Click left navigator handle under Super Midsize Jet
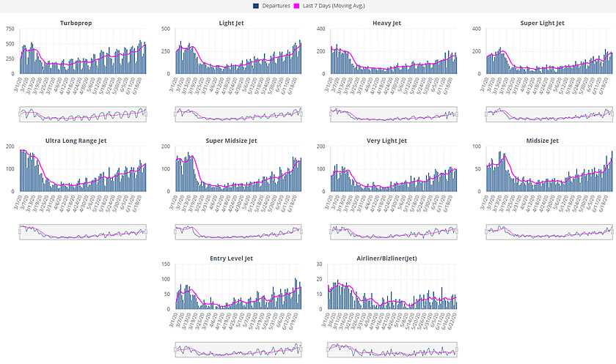 coord(175,232)
